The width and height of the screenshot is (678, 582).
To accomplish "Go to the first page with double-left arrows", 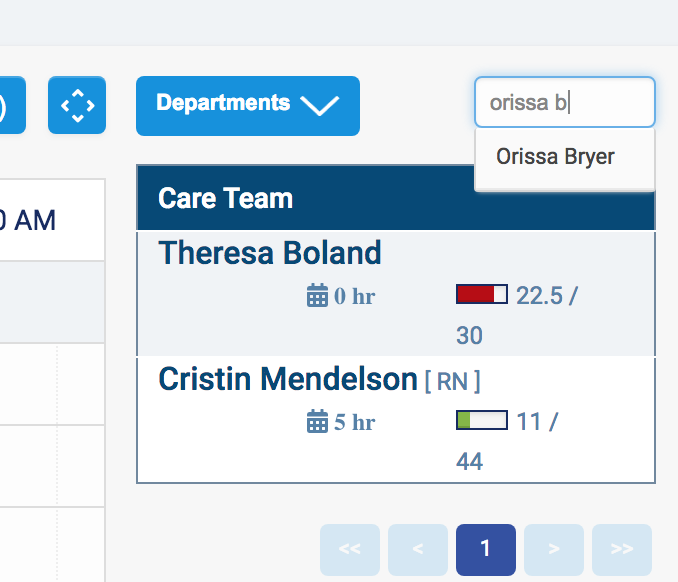I will [350, 548].
